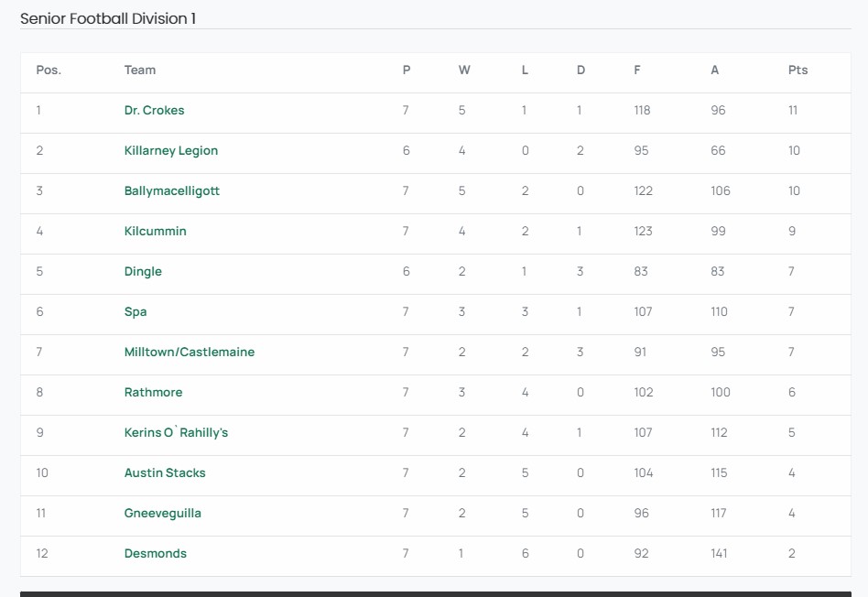Click the Senior Football Division 1 heading

(x=108, y=18)
